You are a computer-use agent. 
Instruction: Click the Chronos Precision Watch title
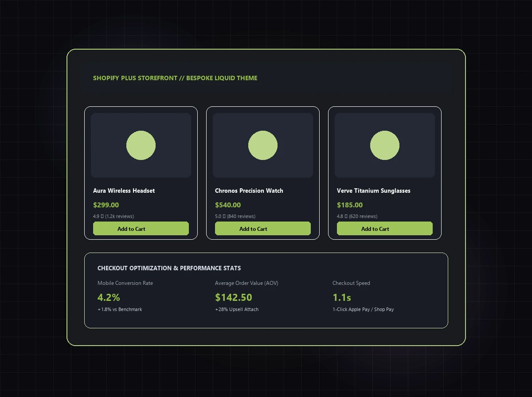coord(249,191)
